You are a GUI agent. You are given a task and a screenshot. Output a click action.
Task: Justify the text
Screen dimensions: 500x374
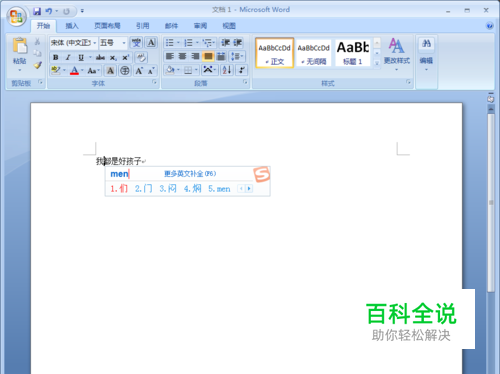(x=208, y=56)
